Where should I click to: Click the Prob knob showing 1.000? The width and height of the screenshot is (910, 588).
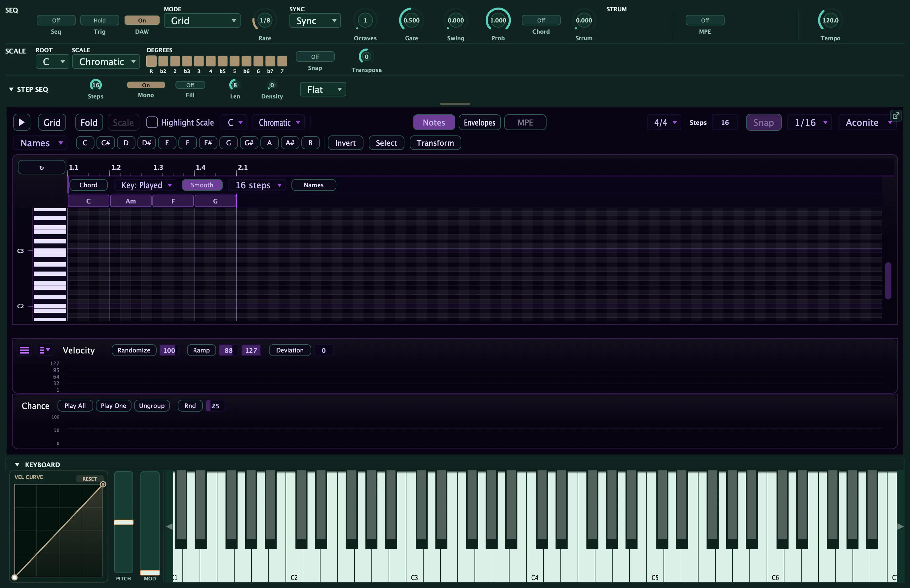[498, 20]
